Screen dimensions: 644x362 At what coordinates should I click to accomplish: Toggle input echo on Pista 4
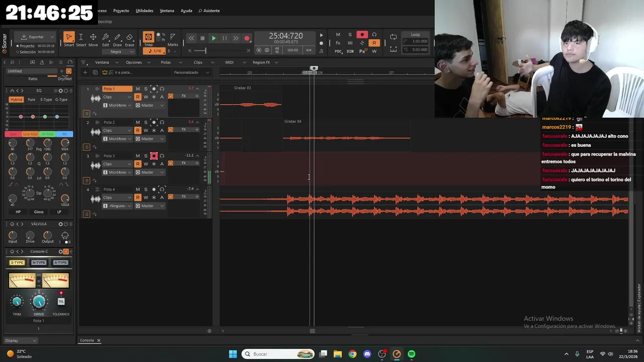point(162,190)
